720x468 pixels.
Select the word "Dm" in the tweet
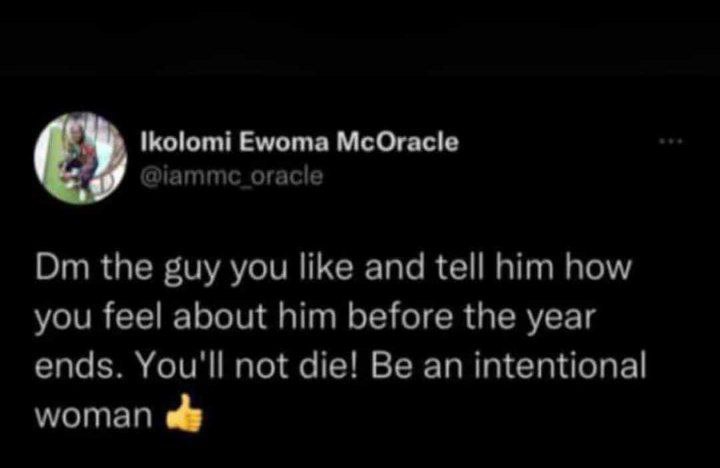pos(62,268)
